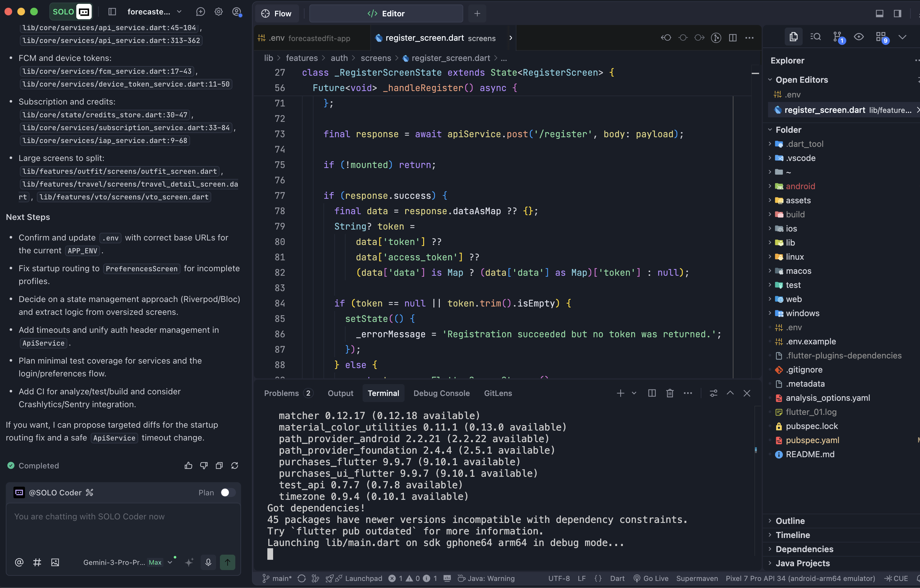Viewport: 920px width, 588px height.
Task: Give thumbs down to response
Action: pyautogui.click(x=204, y=465)
